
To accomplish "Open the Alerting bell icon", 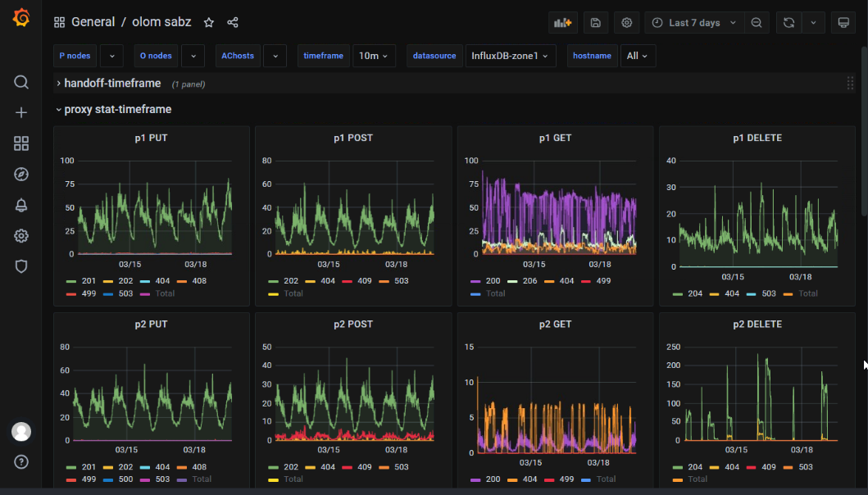I will point(21,205).
